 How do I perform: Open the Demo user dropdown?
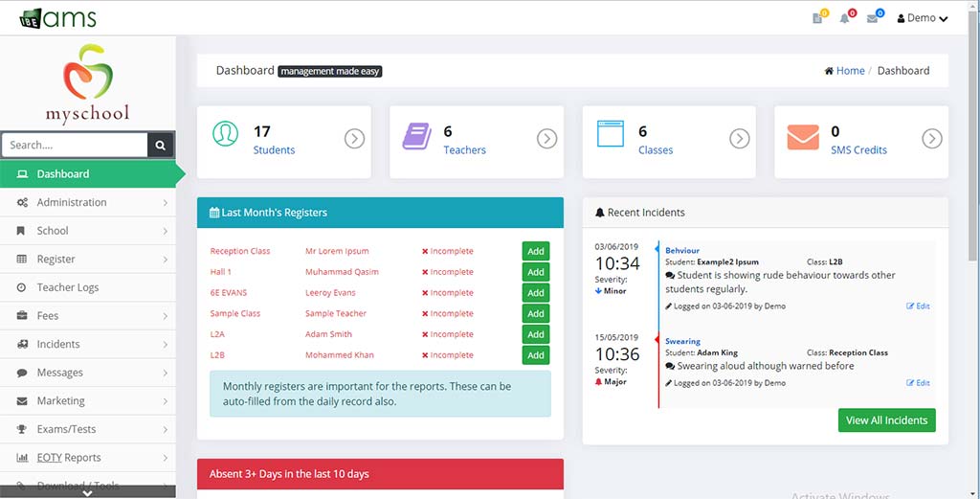point(923,18)
